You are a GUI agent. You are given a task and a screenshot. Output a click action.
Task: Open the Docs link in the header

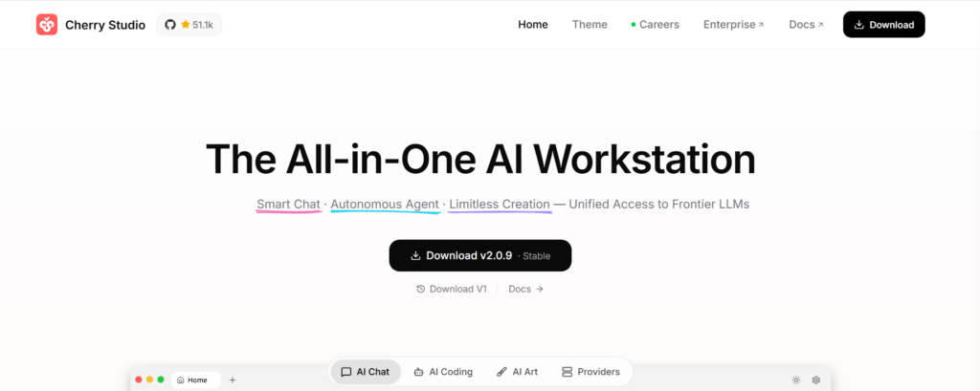[806, 24]
